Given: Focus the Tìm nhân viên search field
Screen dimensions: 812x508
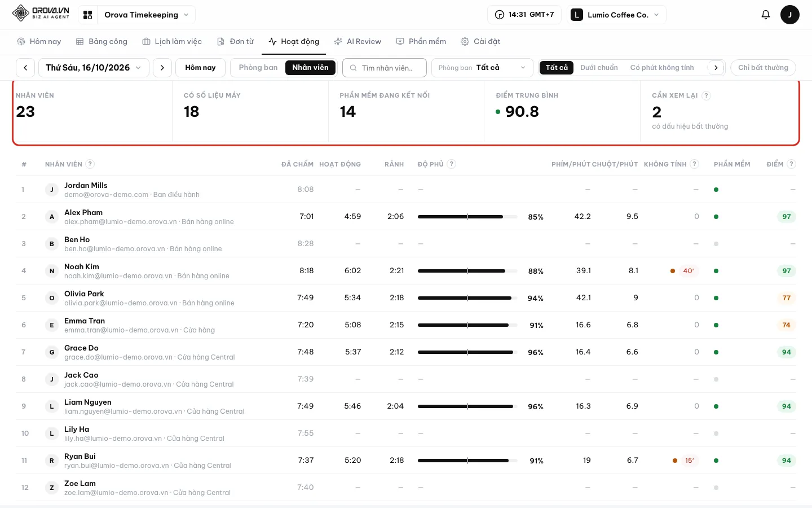Looking at the screenshot, I should [385, 68].
